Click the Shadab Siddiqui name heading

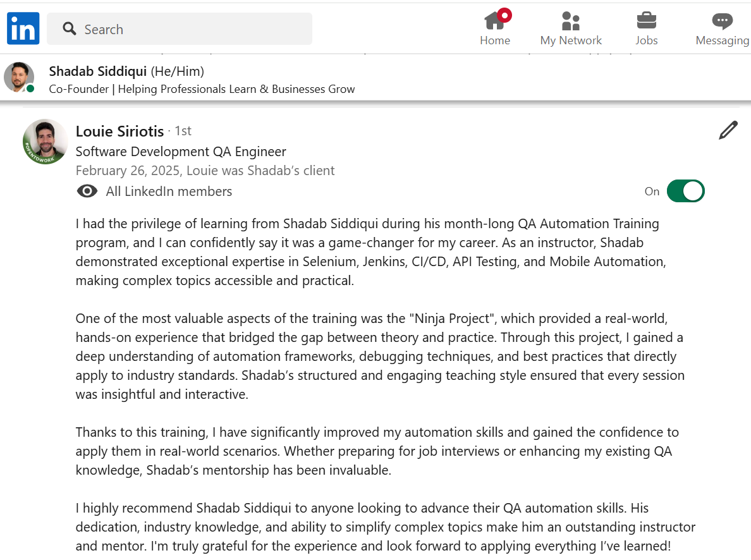[98, 71]
